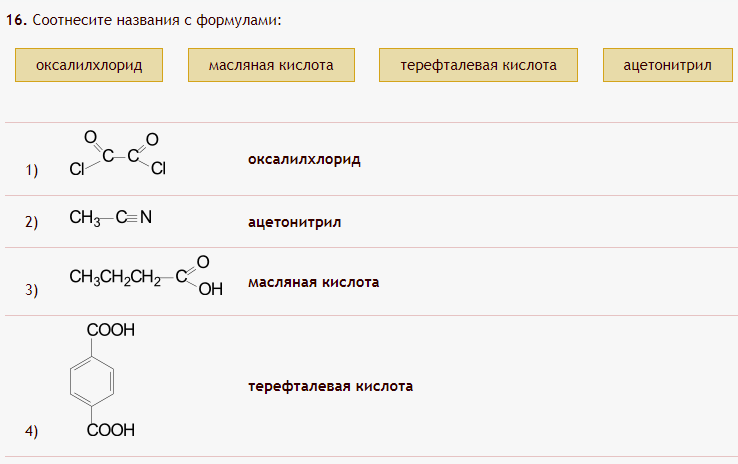Screen dimensions: 738x464
Task: Select the масляная кислота name tile
Action: pyautogui.click(x=271, y=66)
